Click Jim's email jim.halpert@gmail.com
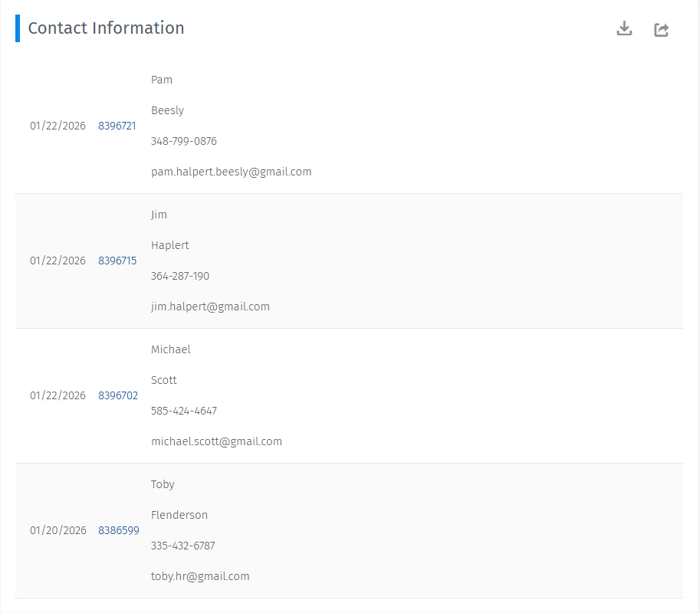The image size is (700, 613). click(x=210, y=306)
